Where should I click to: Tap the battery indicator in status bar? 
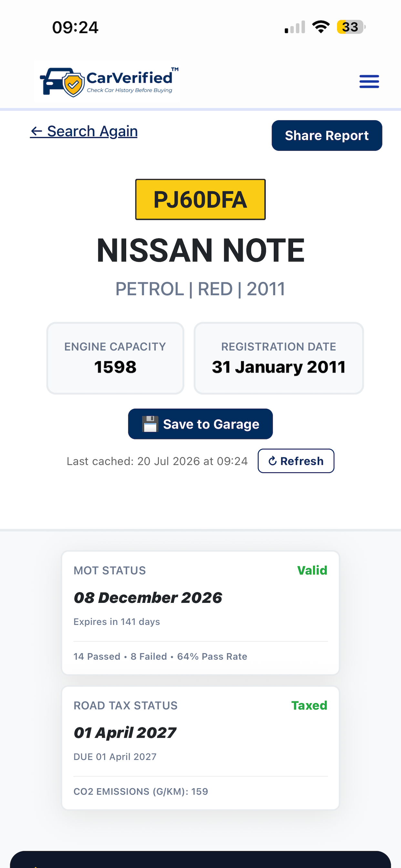(351, 27)
